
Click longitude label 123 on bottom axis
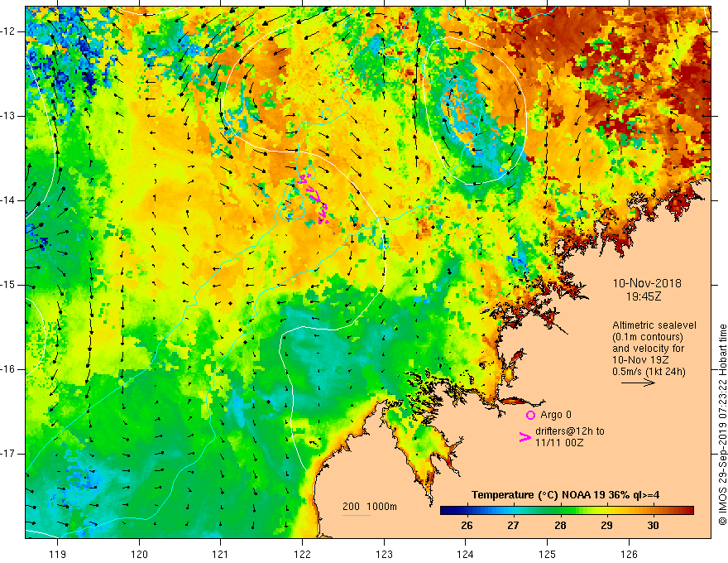384,554
